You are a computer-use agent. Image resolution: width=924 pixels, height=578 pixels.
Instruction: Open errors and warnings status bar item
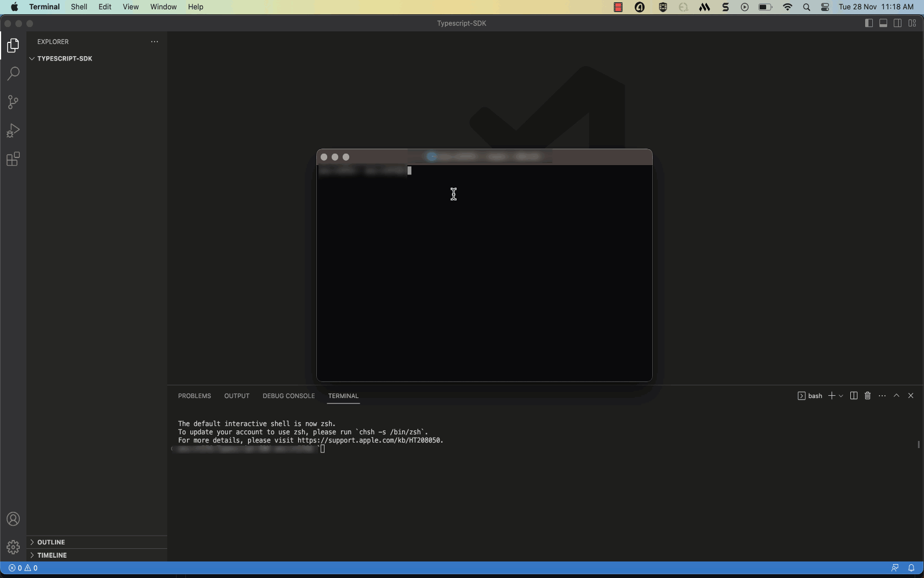click(x=23, y=568)
